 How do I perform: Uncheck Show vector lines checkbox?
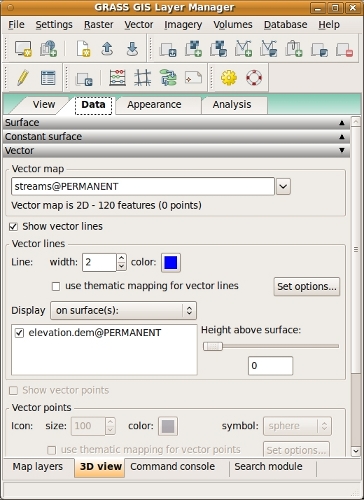[x=13, y=227]
